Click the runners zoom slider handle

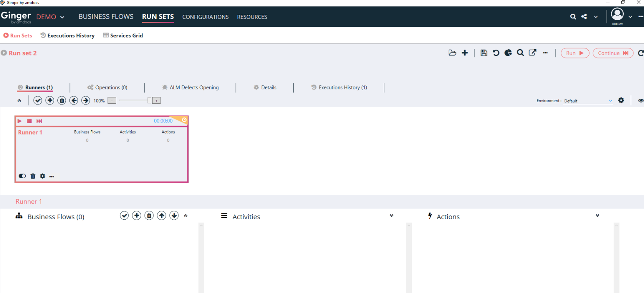(x=149, y=101)
